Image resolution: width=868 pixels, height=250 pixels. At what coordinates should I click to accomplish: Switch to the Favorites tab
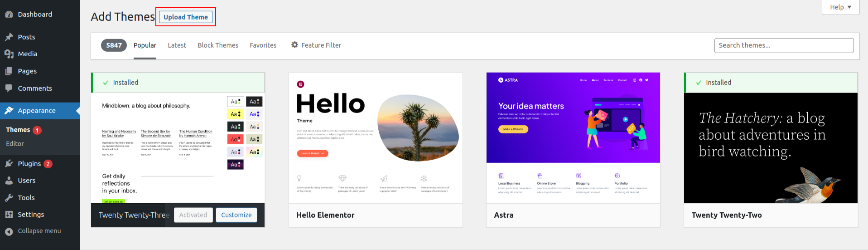click(x=263, y=45)
